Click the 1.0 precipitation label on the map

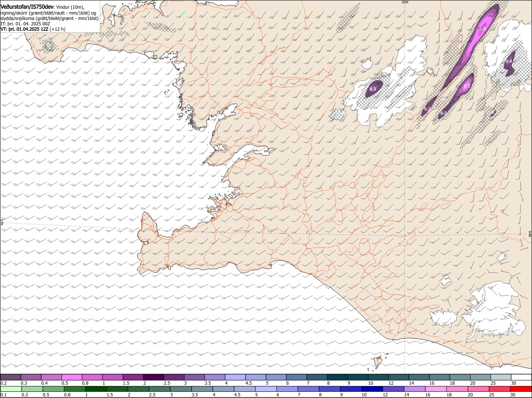click(483, 29)
